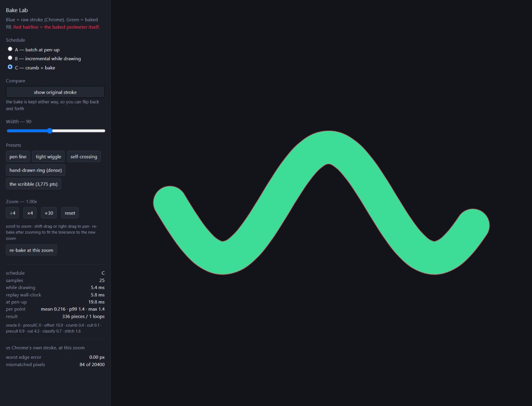Zoom in with the ×30 button
Screen dimensions: 532x406
point(49,213)
